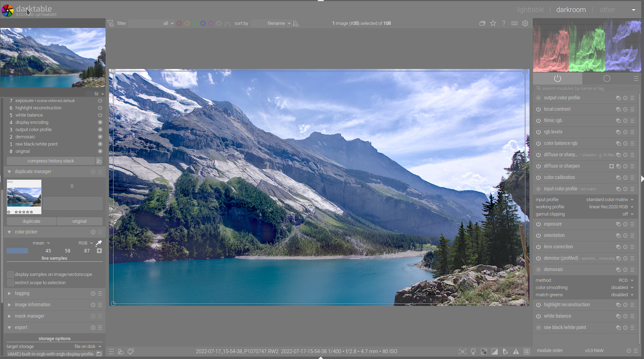Toggle the gamut check warning triangle icon
The image size is (644, 359).
tap(516, 351)
